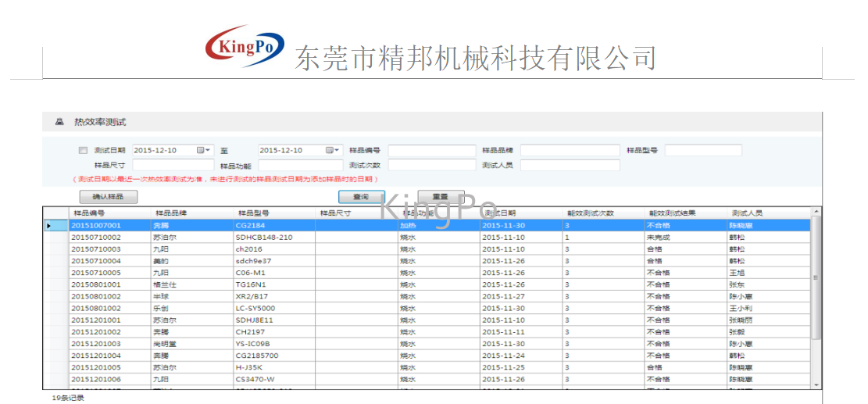Click the flask icon beside 热效率测试 title
This screenshot has height=404, width=868.
tap(60, 122)
